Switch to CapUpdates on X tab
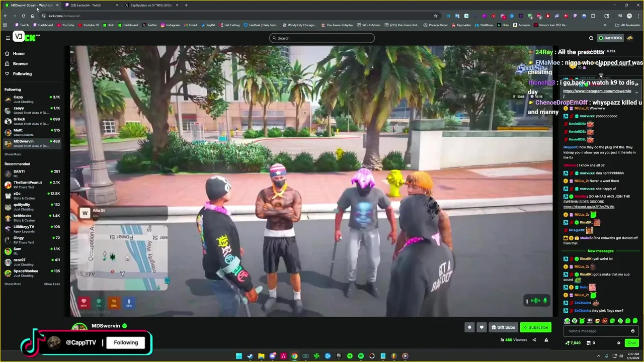This screenshot has width=644, height=362. (151, 5)
